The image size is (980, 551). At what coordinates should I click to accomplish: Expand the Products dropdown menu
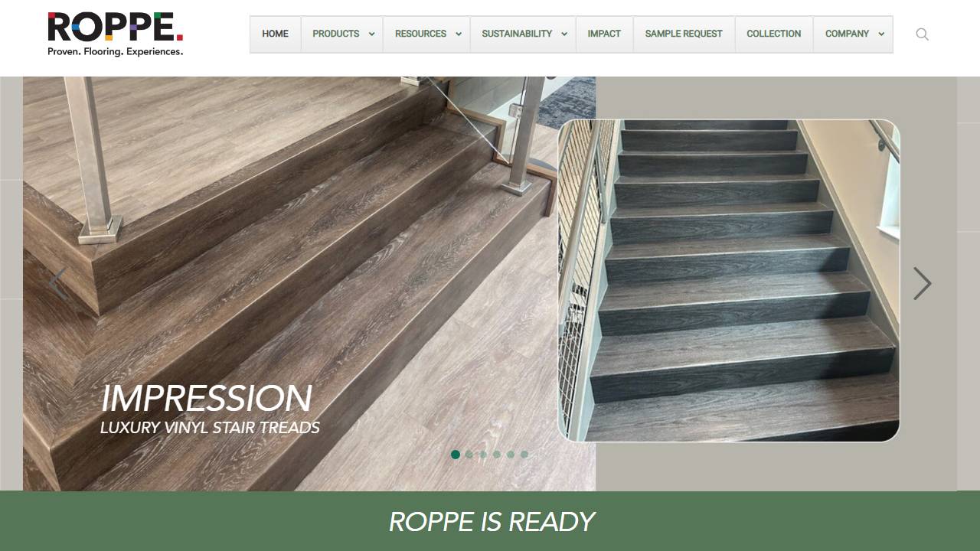point(342,34)
